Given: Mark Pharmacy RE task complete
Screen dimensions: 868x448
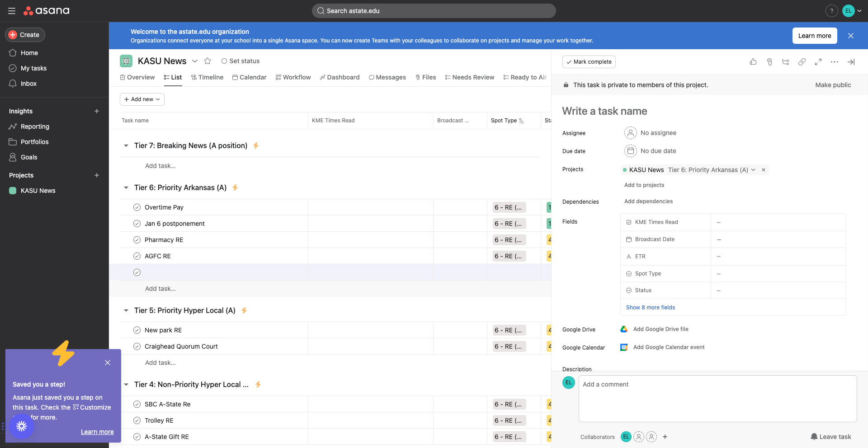Looking at the screenshot, I should click(x=137, y=240).
